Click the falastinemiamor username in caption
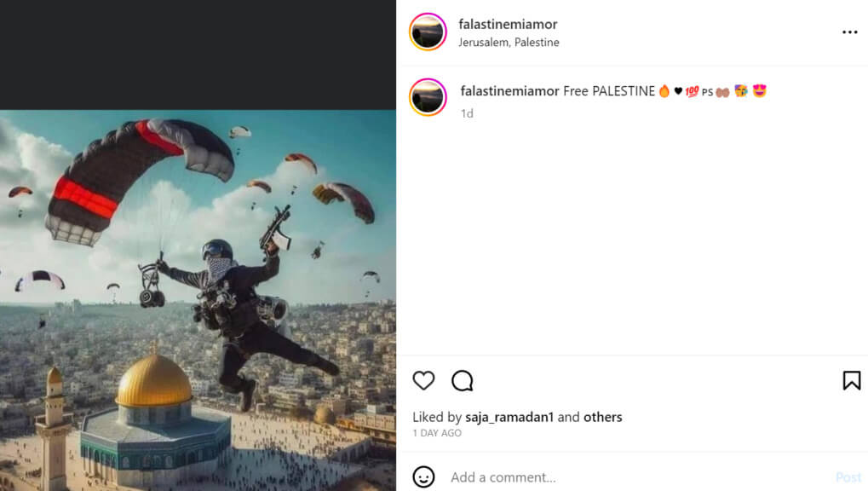Viewport: 868px width, 491px height. pos(510,91)
